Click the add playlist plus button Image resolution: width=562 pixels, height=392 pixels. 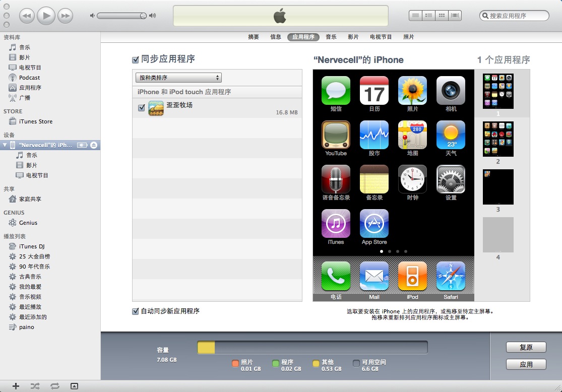[16, 386]
